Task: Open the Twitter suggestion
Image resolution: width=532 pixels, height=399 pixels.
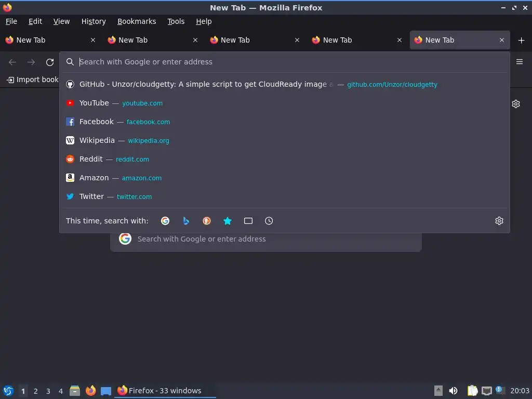Action: [x=285, y=196]
